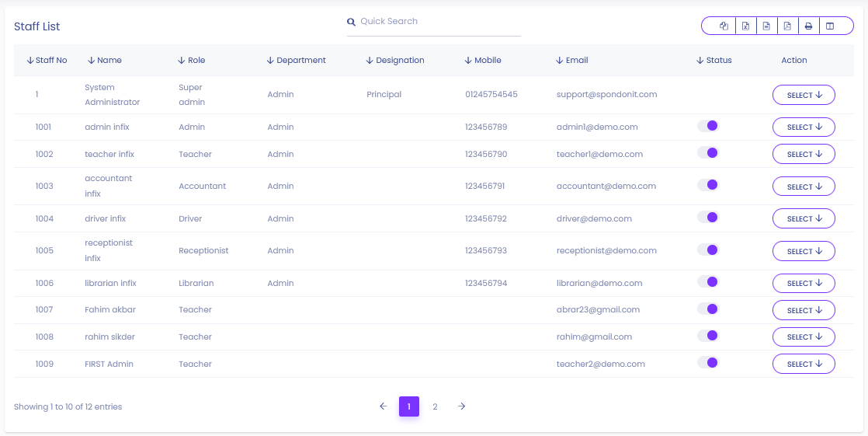This screenshot has height=436, width=868.
Task: Expand Select menu for driver infix
Action: click(x=804, y=218)
